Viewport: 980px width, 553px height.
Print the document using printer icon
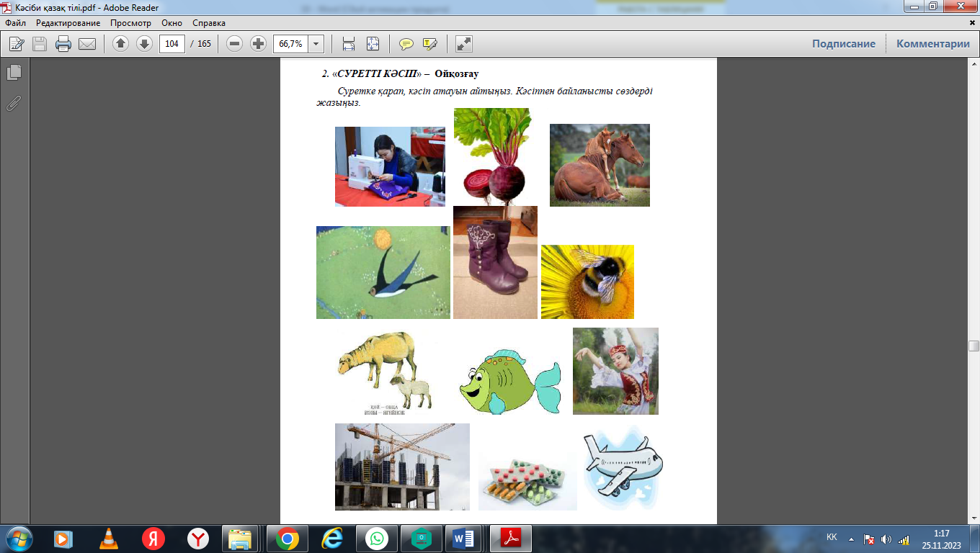click(x=63, y=44)
